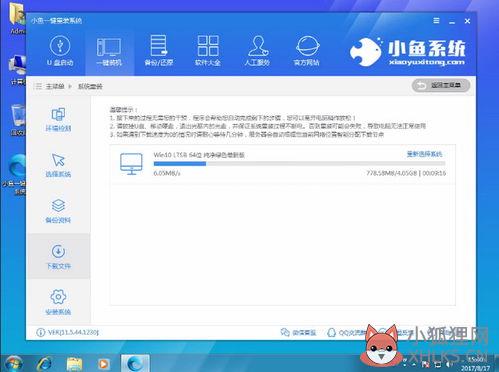Select the 备份资料 step in sidebar

pyautogui.click(x=58, y=211)
